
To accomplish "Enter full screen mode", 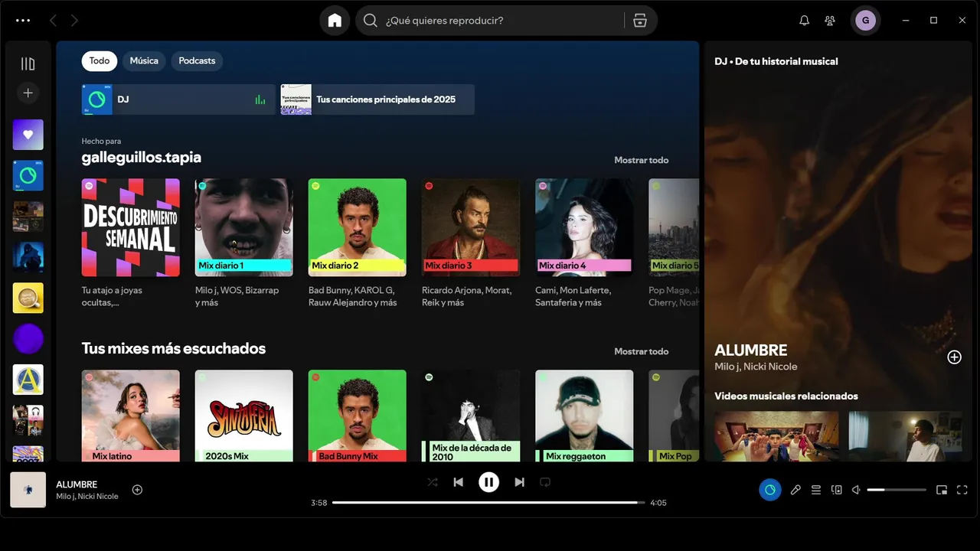I will click(962, 490).
